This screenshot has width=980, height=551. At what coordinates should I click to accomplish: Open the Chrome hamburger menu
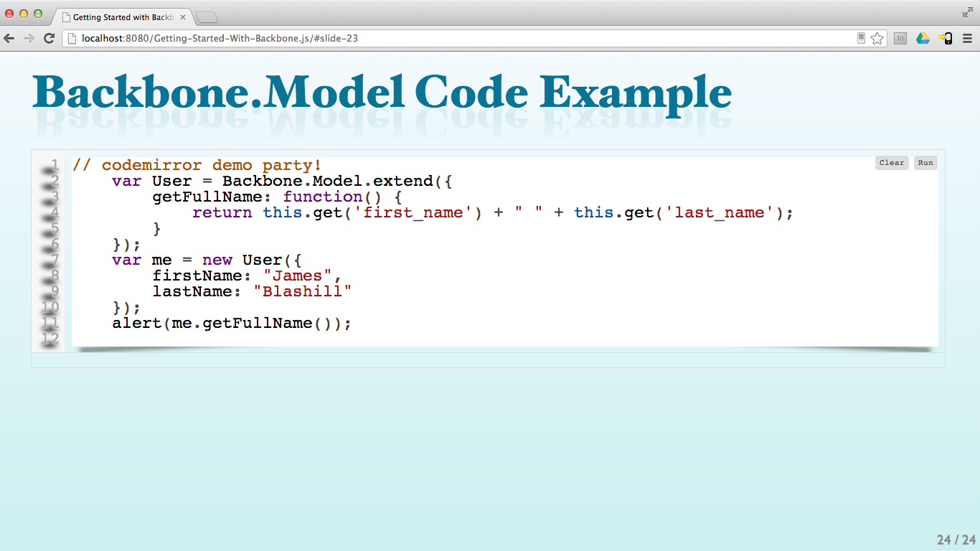(x=967, y=39)
